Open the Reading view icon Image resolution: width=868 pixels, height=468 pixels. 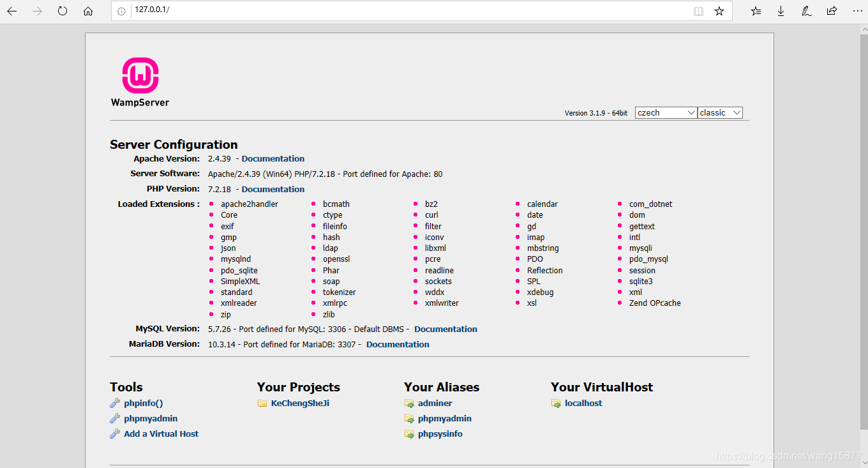699,11
